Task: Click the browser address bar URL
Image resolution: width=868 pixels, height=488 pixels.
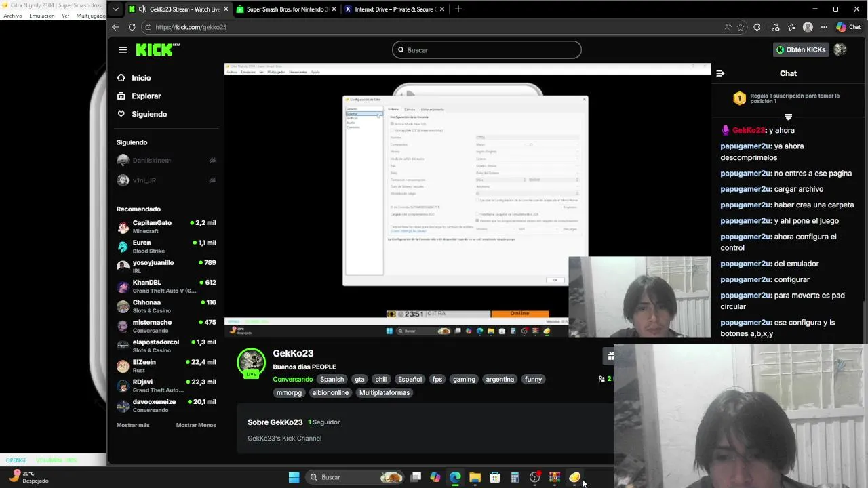Action: coord(191,27)
